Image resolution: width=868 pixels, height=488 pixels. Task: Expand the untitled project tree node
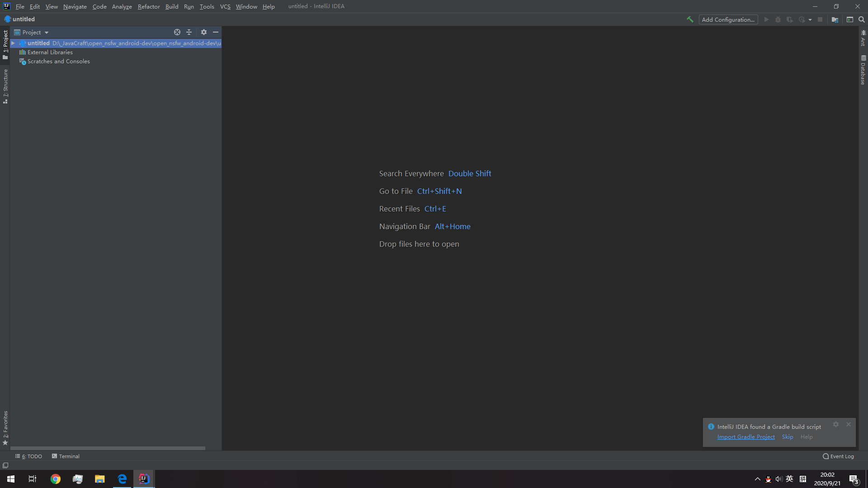(x=13, y=43)
